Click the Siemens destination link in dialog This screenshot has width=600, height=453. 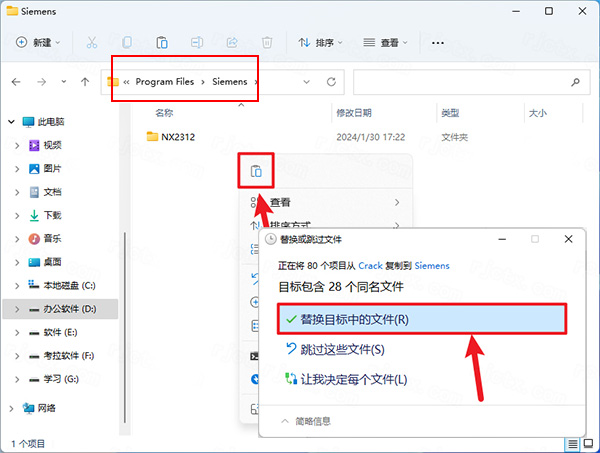click(432, 266)
